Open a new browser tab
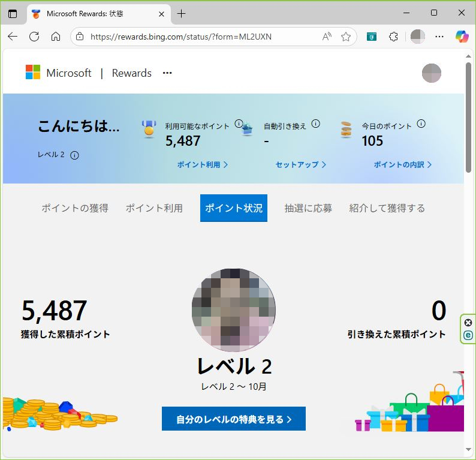 [181, 14]
